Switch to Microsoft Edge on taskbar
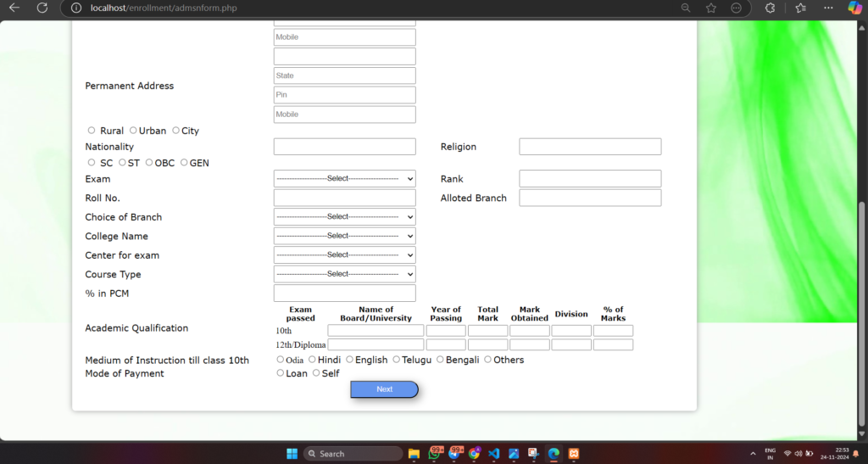868x464 pixels. pos(554,454)
